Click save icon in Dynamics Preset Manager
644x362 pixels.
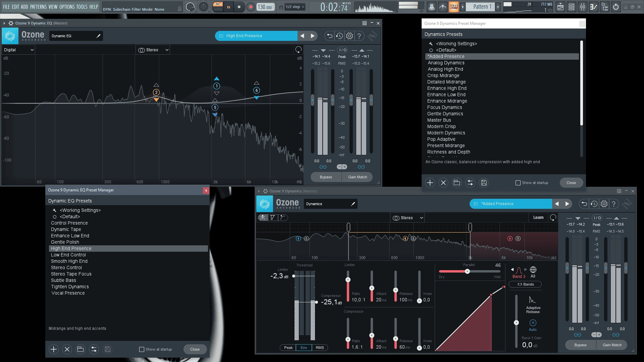(x=484, y=183)
